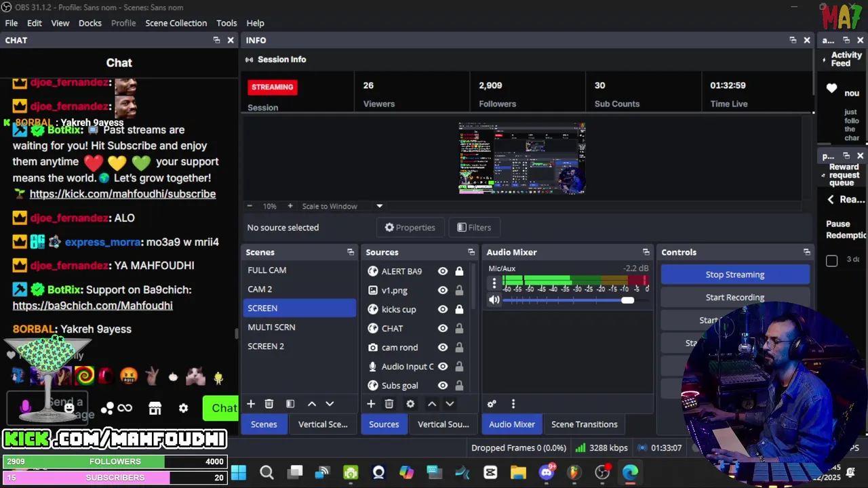The width and height of the screenshot is (868, 488).
Task: Unlock the ALERT BA9 source
Action: (459, 271)
